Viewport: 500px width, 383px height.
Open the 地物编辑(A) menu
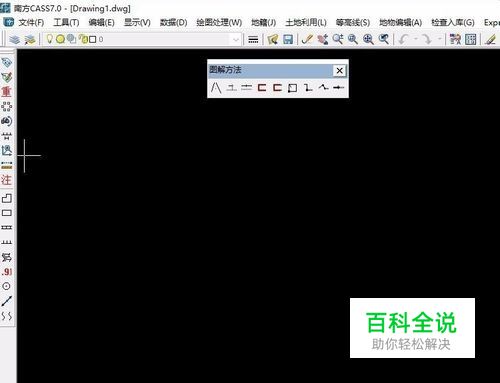coord(400,22)
